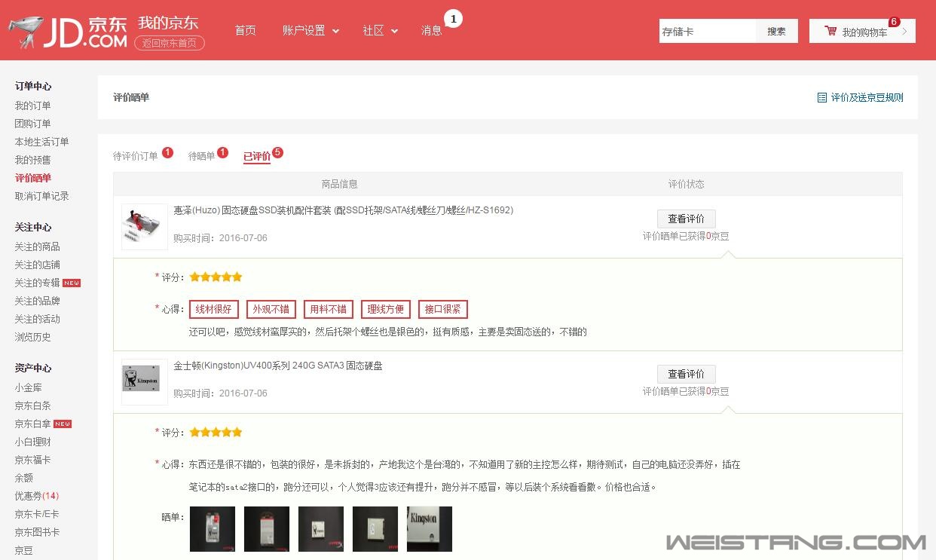Image resolution: width=936 pixels, height=560 pixels.
Task: Open the Huzo SSD kit product thumbnail
Action: [145, 227]
